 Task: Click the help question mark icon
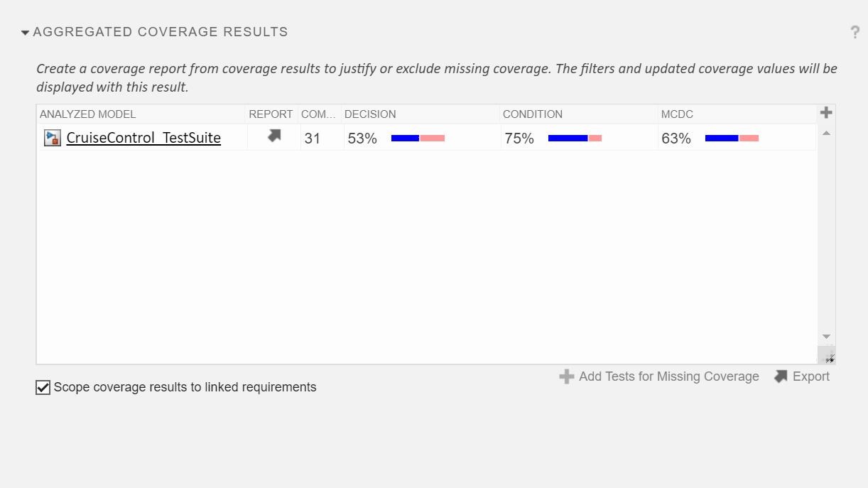855,32
